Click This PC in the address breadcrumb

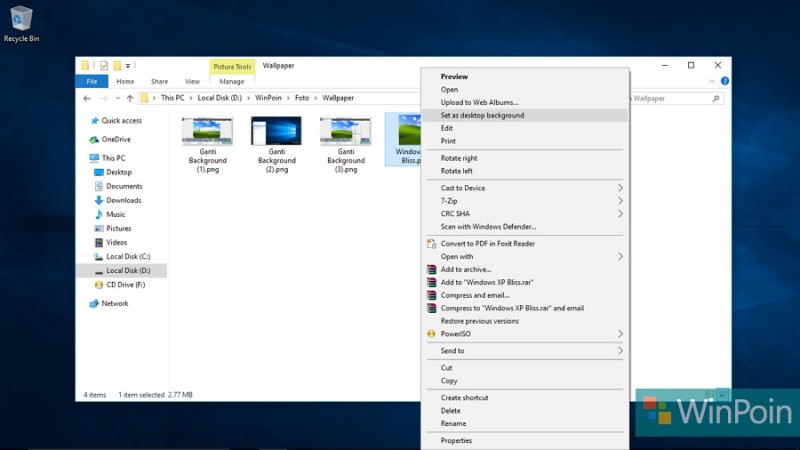click(172, 98)
